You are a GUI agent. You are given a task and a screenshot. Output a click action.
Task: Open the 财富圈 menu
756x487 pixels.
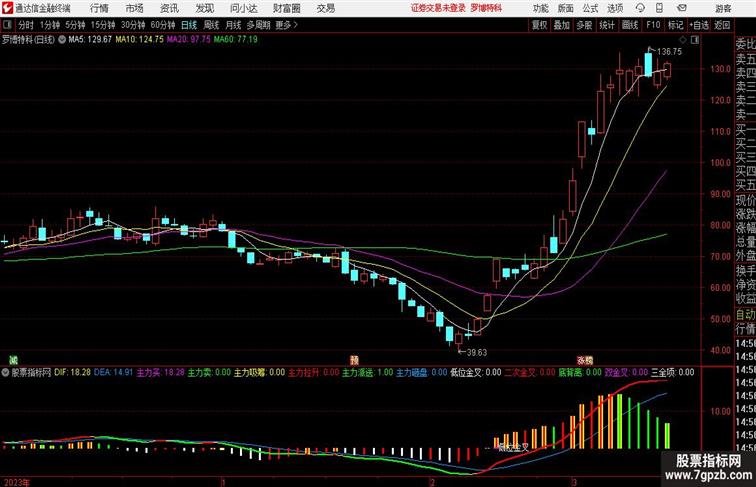coord(286,8)
